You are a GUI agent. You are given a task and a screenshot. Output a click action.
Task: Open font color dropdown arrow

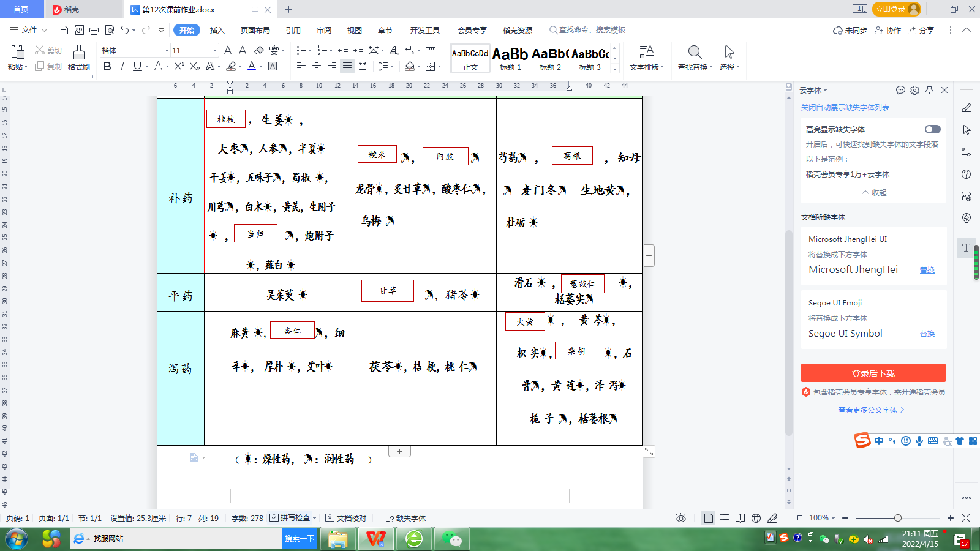(260, 66)
